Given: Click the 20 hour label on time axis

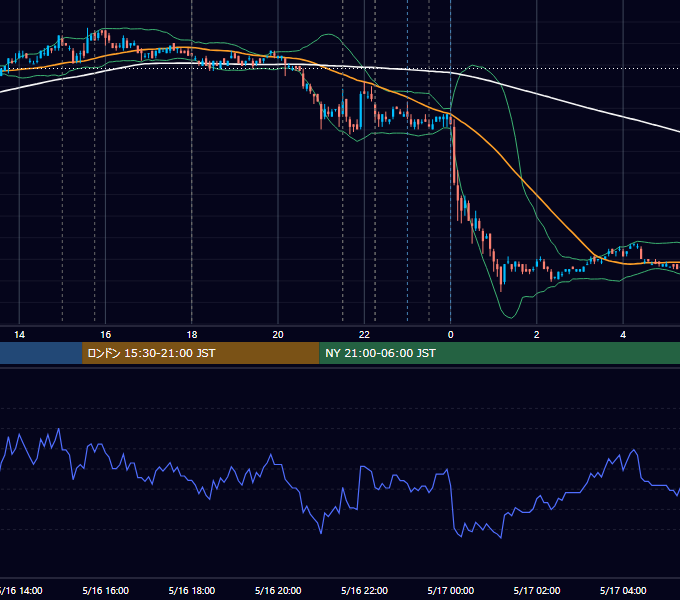Looking at the screenshot, I should click(278, 335).
